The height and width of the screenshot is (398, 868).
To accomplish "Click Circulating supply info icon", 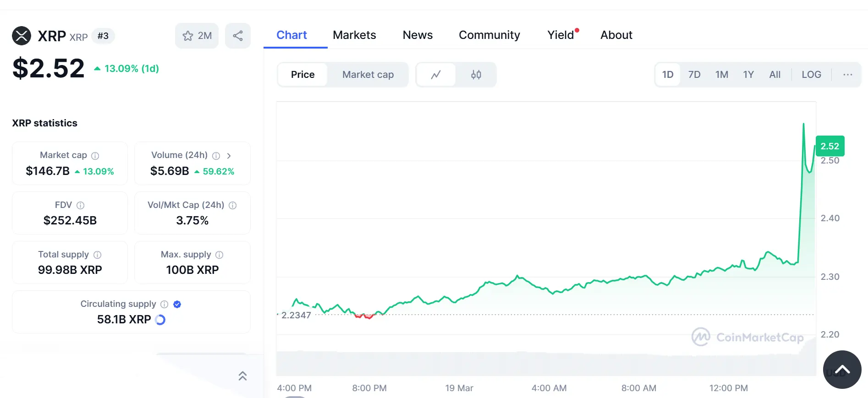I will point(165,304).
